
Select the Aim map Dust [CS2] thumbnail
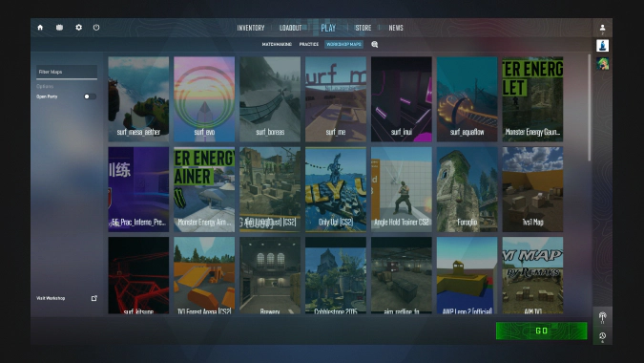[x=270, y=189]
